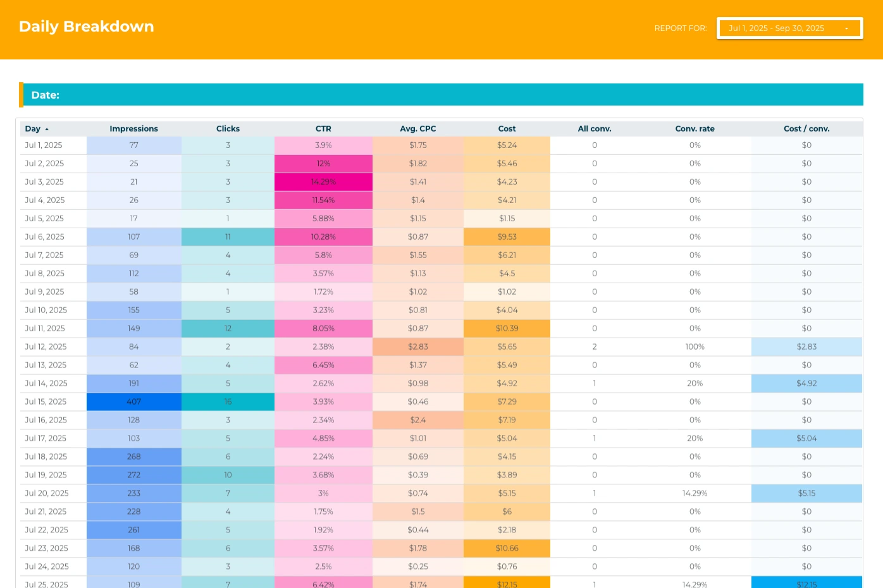The height and width of the screenshot is (588, 883).
Task: Click the 14.29% CTR cell for Jul 3
Action: [x=323, y=182]
